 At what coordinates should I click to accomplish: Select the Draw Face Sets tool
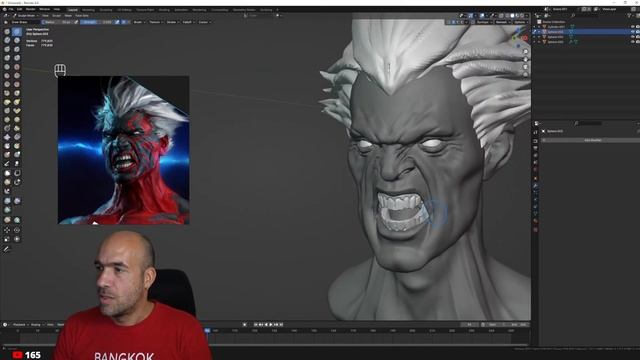17,146
